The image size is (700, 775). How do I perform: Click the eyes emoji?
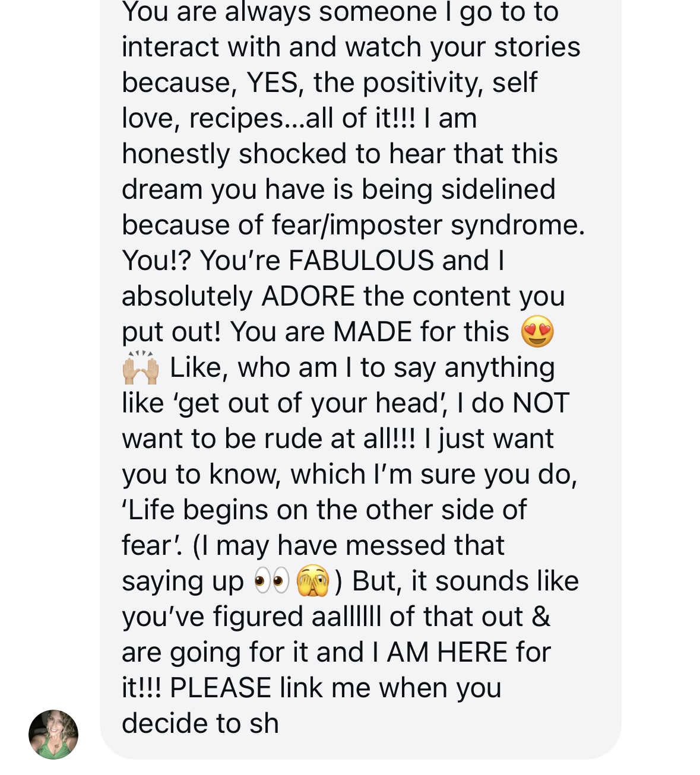point(271,581)
